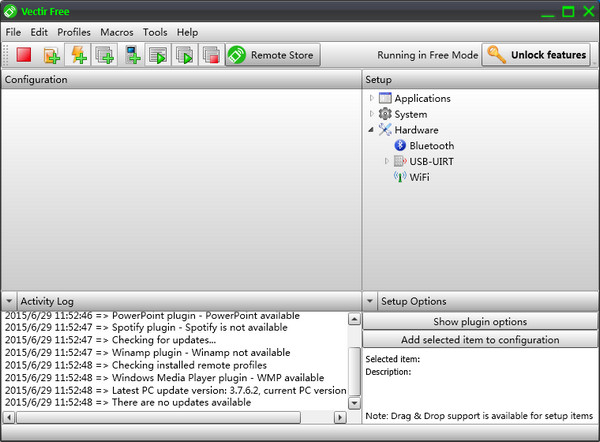Click the Activity Log vertical scrollbar thumb
This screenshot has height=442, width=600.
354,371
